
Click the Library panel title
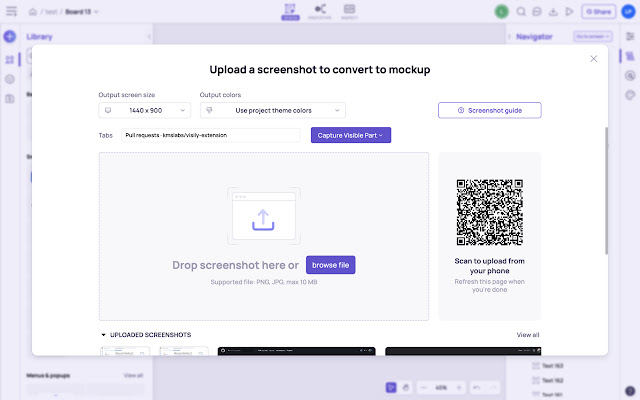tap(40, 37)
